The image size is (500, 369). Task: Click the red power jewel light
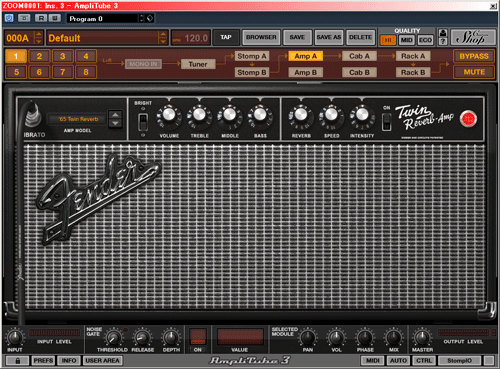pyautogui.click(x=468, y=119)
